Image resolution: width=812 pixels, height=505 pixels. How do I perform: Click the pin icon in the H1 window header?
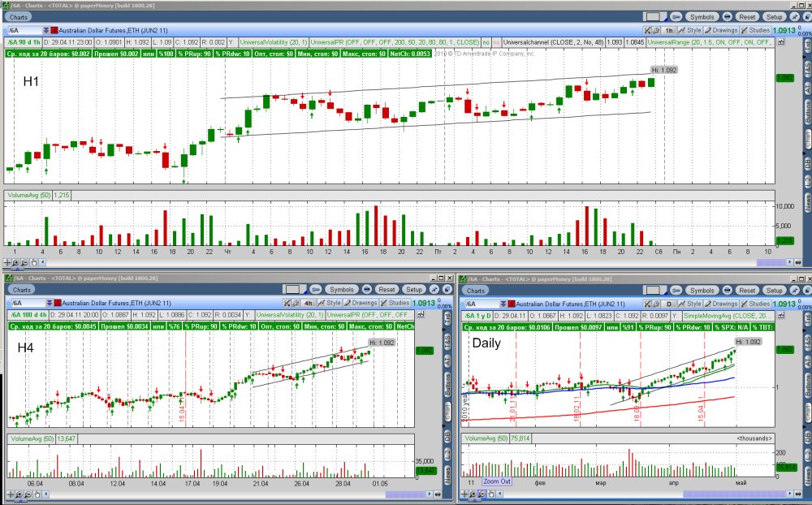[795, 17]
